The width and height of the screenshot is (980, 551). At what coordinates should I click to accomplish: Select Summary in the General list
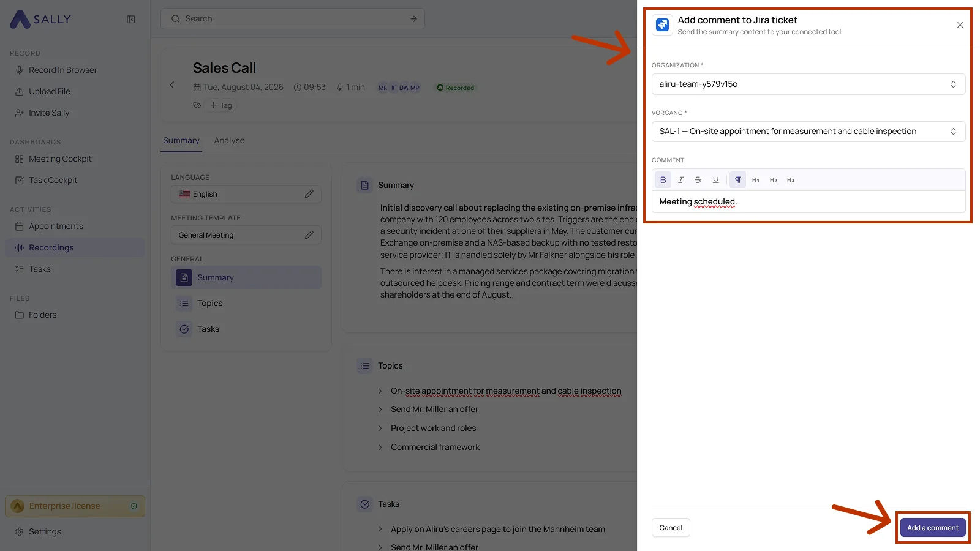tap(246, 278)
